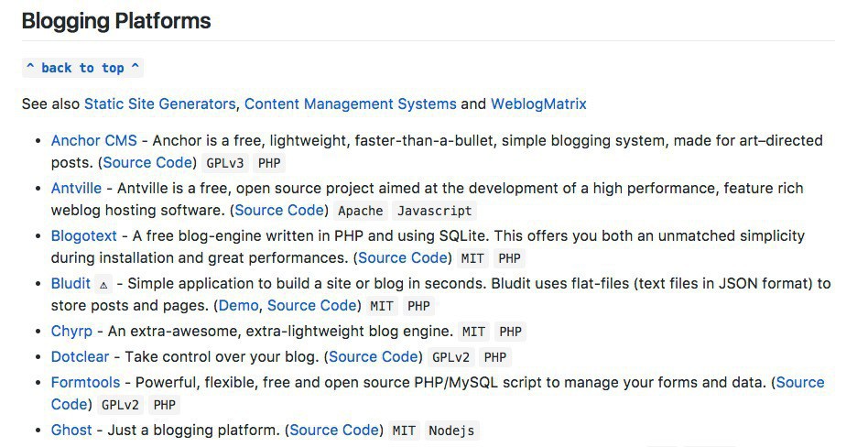Open the Static Site Generators link
This screenshot has height=447, width=868.
click(160, 104)
